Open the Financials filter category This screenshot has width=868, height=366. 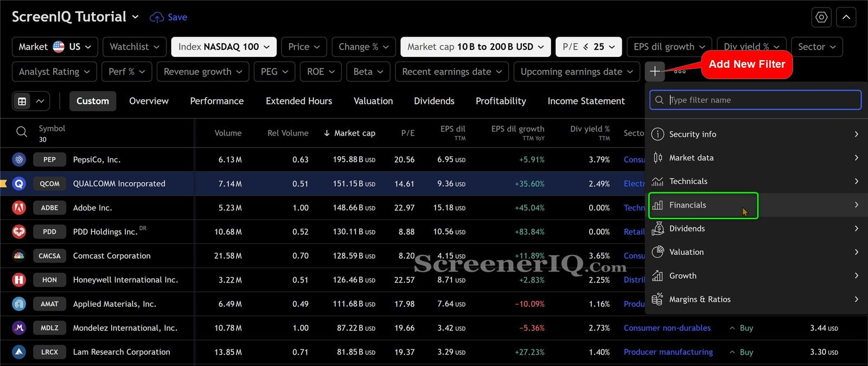pos(756,205)
